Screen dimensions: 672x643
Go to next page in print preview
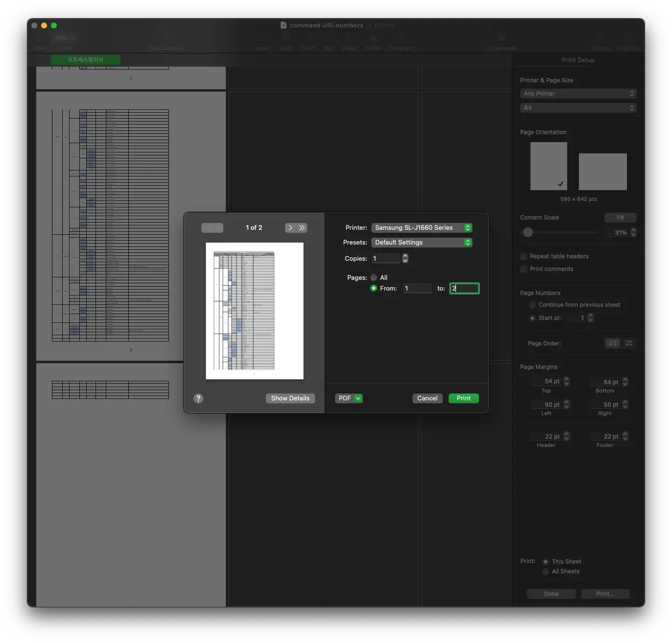pyautogui.click(x=290, y=228)
